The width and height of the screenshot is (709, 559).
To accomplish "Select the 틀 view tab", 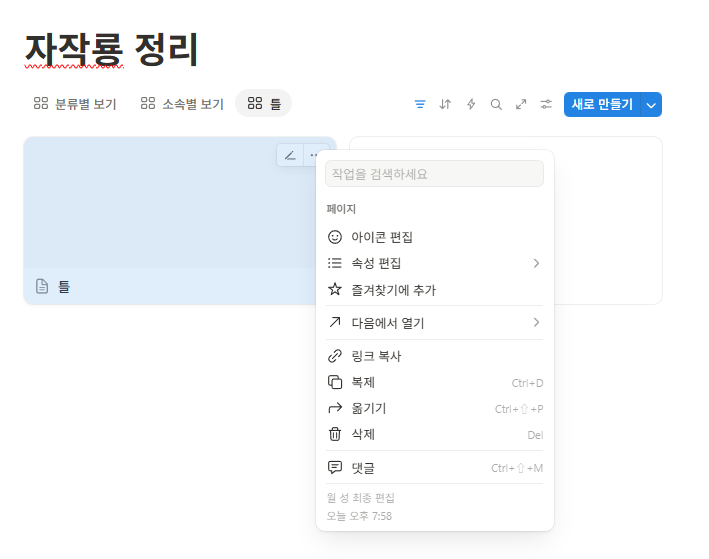I will click(x=264, y=104).
